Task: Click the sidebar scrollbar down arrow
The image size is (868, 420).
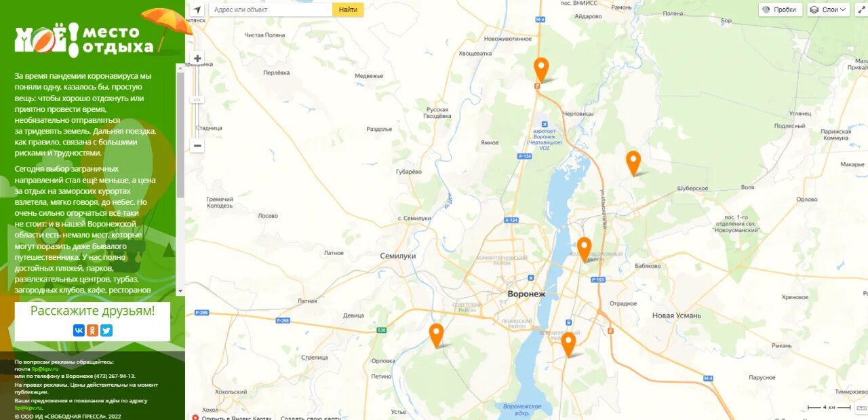Action: [180, 291]
